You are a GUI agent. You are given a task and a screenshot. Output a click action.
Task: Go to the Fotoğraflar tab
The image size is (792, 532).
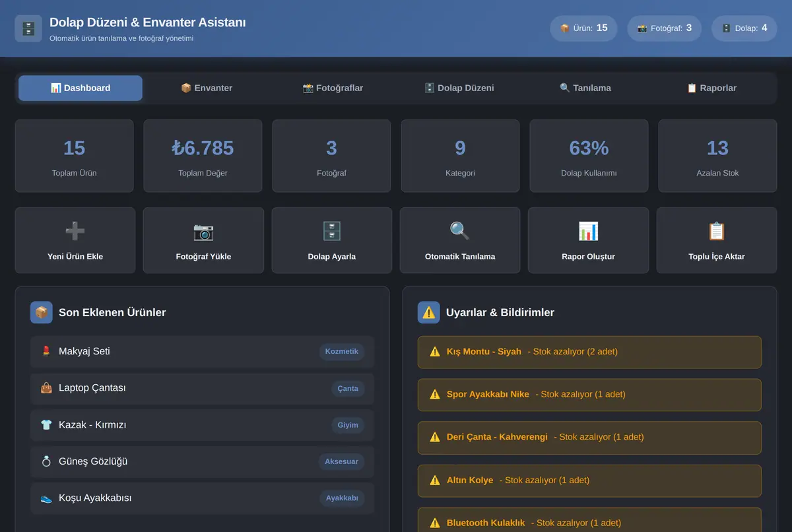pyautogui.click(x=333, y=88)
